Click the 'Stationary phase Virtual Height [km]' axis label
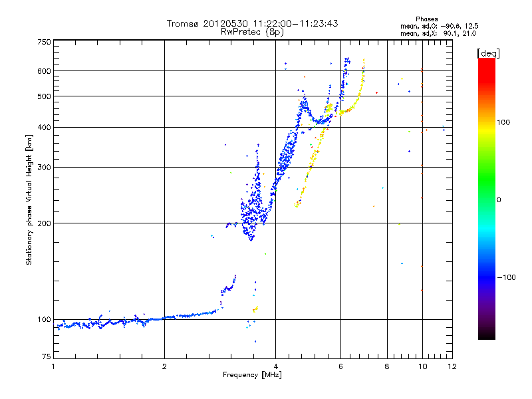 pyautogui.click(x=29, y=199)
